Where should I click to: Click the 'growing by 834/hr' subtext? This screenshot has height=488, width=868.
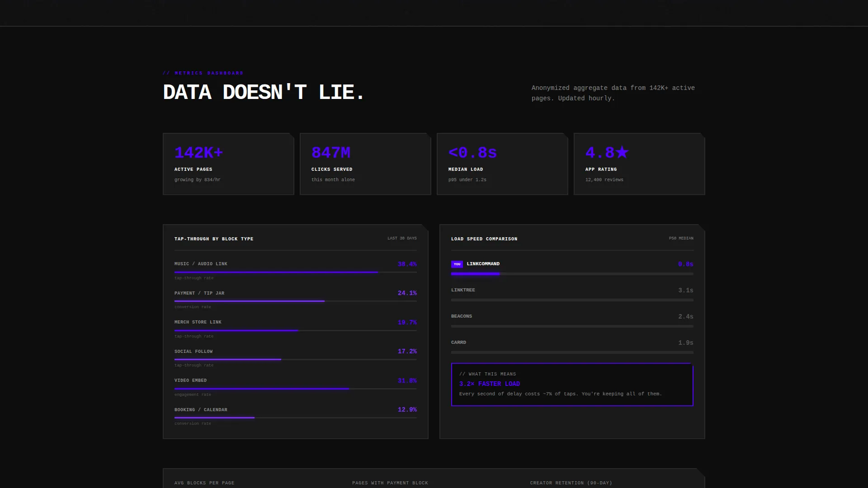coord(198,179)
